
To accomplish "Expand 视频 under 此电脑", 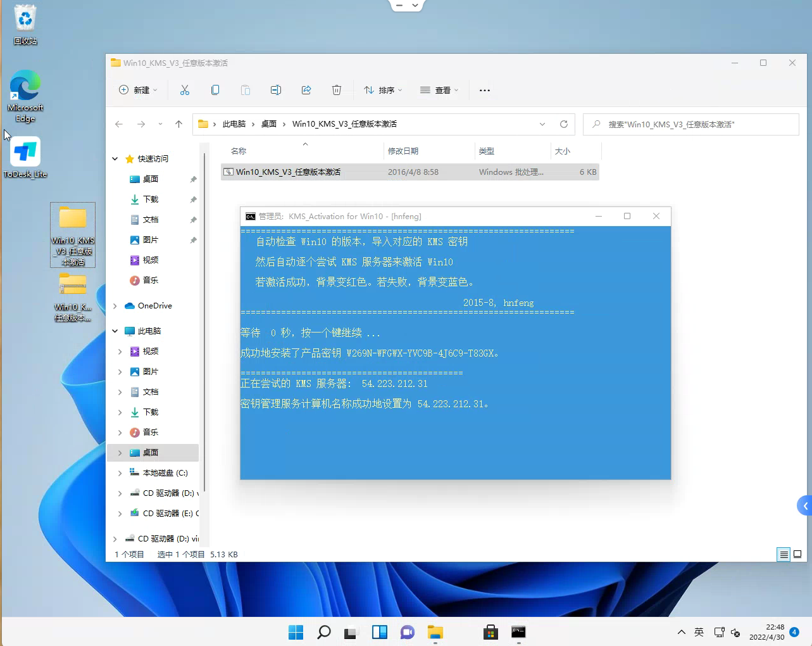I will tap(120, 351).
